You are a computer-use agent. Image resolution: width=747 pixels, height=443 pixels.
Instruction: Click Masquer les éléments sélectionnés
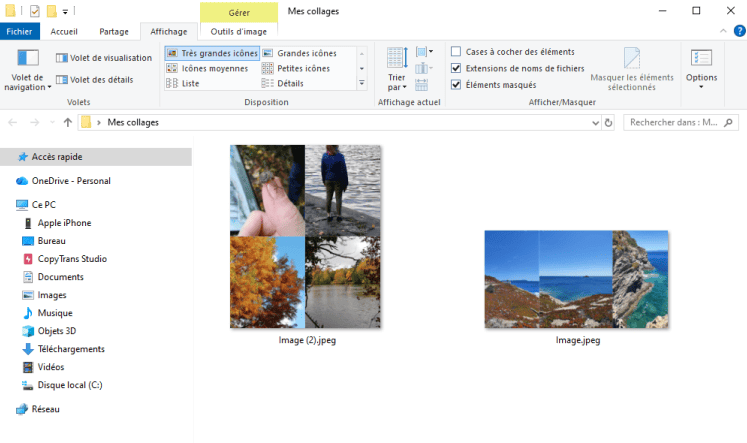click(x=632, y=70)
